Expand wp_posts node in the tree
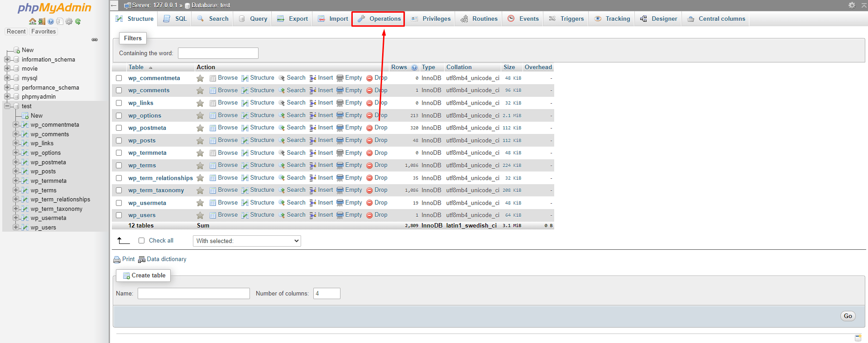 tap(16, 171)
